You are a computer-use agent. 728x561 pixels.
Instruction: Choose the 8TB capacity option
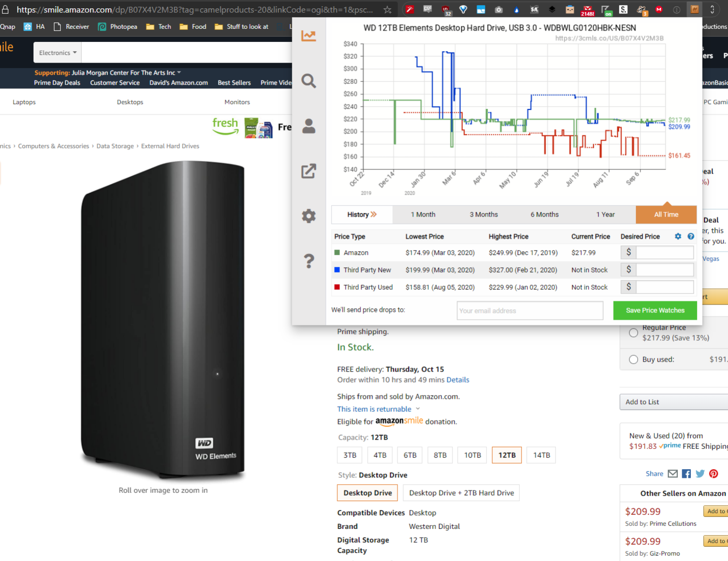[x=440, y=455]
